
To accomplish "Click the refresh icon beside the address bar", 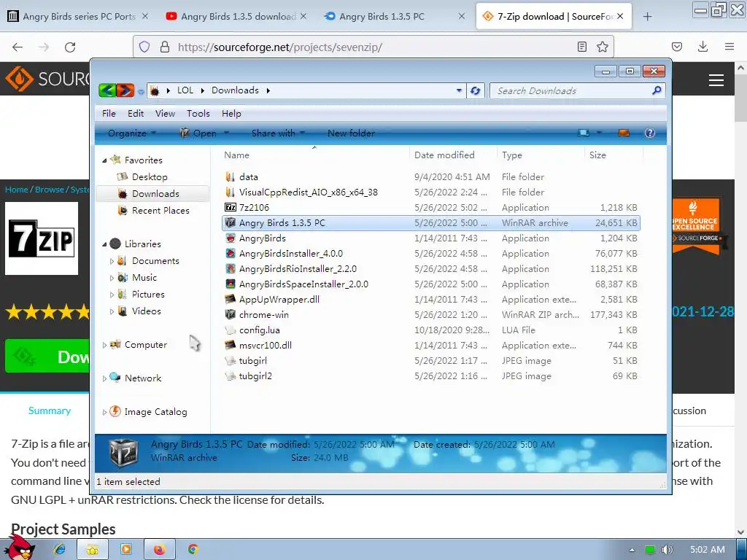I will coord(475,90).
